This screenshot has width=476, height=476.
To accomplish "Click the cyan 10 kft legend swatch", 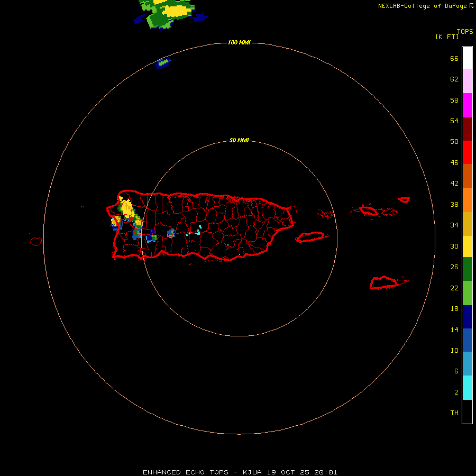I will click(x=467, y=388).
